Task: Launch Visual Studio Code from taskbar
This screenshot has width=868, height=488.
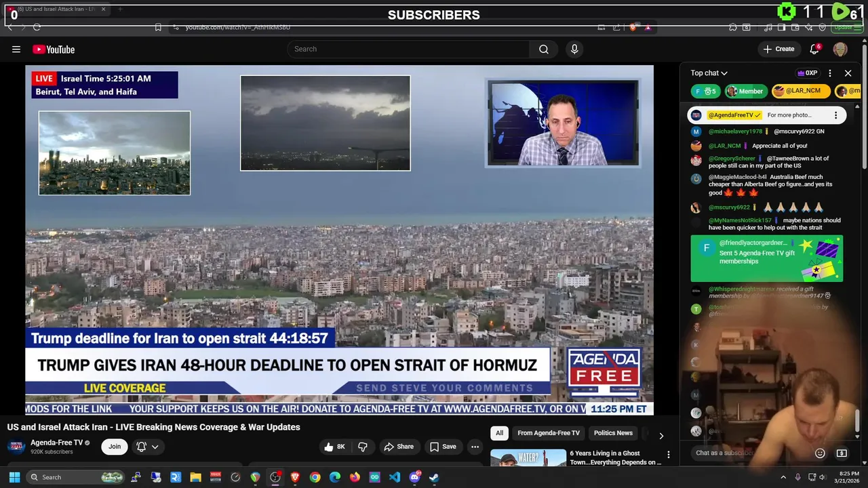Action: (x=395, y=477)
